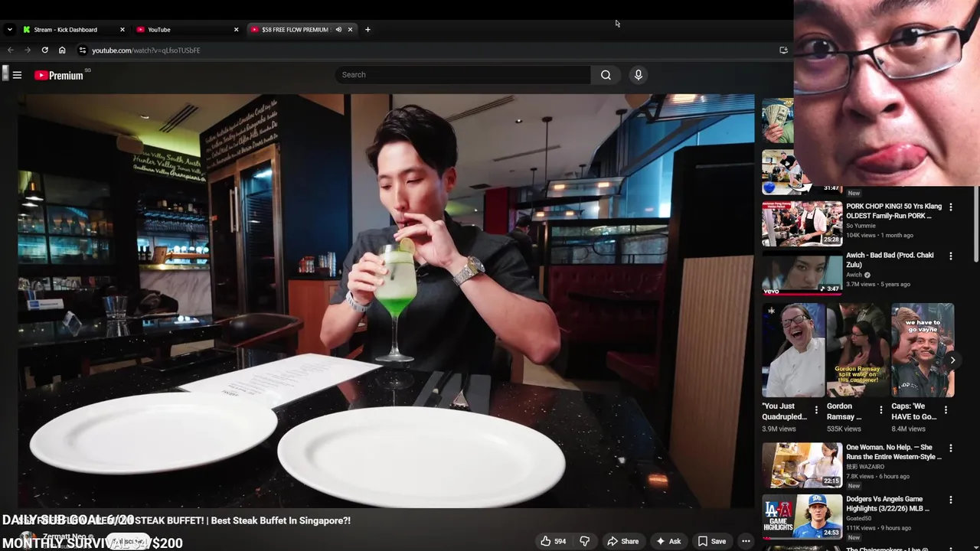Close the Stream - Kick Dashboard tab
The height and width of the screenshot is (551, 980).
click(x=122, y=30)
